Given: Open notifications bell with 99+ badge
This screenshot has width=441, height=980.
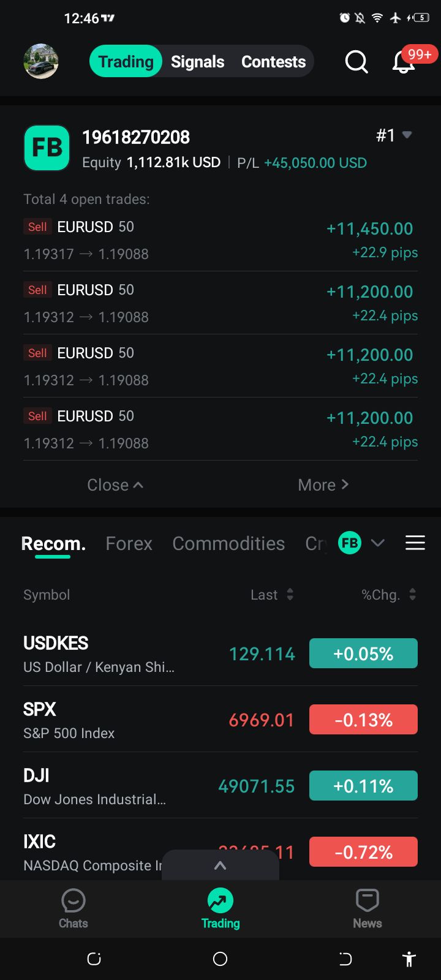Looking at the screenshot, I should pos(404,62).
